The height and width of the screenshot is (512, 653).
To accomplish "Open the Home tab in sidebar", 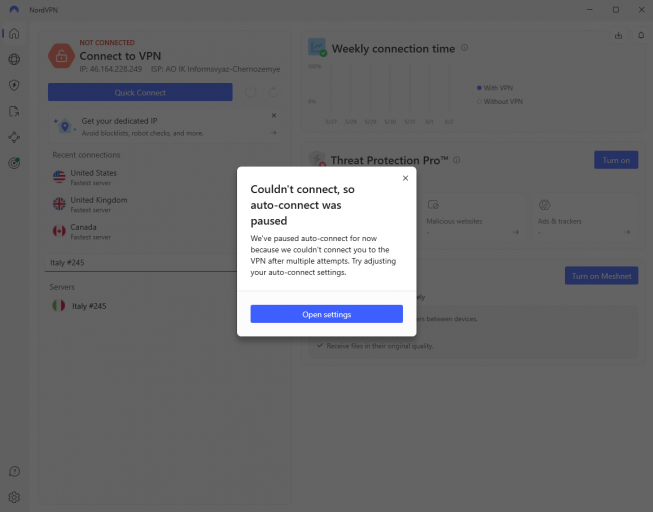I will click(x=14, y=33).
